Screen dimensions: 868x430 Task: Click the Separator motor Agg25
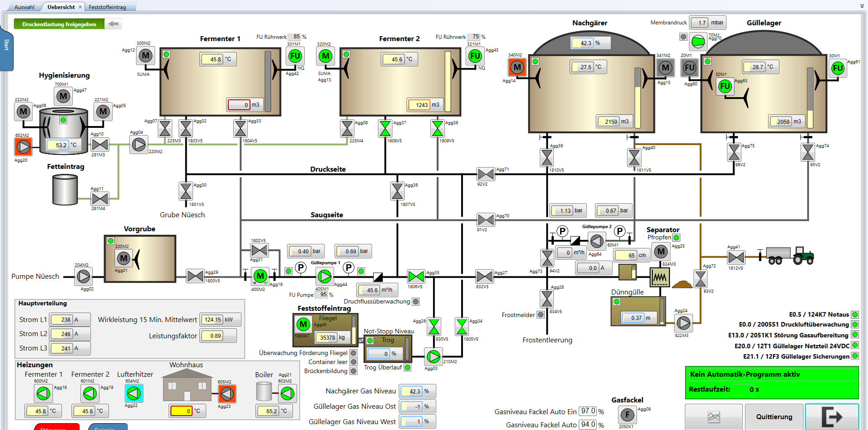[661, 252]
